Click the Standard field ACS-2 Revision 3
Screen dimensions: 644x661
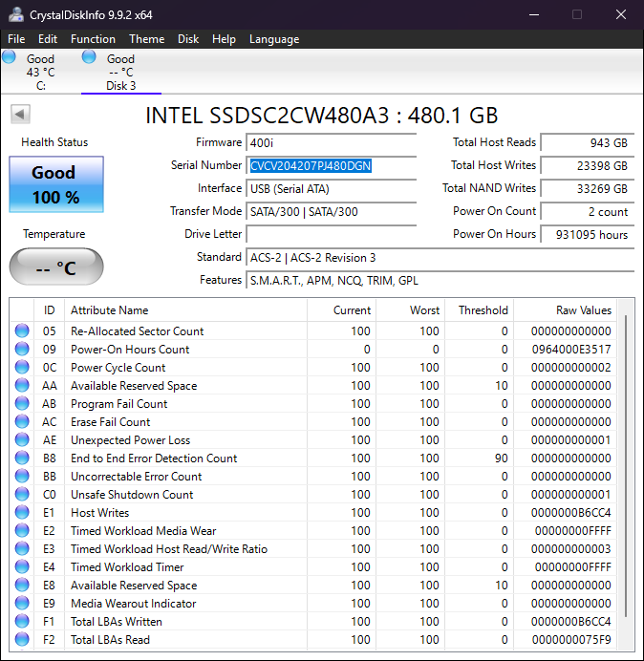(x=440, y=257)
